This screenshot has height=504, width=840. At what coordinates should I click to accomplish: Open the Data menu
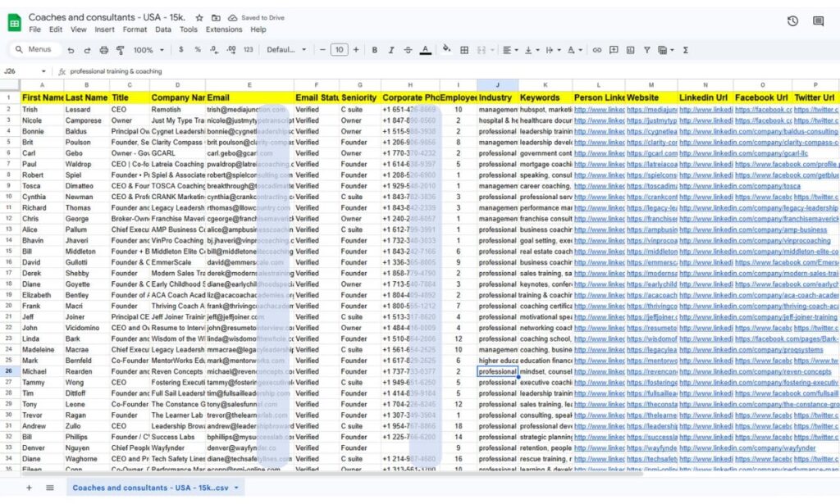coord(163,30)
